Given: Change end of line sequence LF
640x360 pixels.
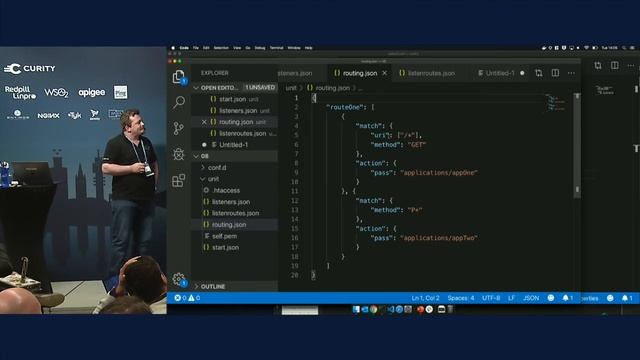Looking at the screenshot, I should click(511, 298).
